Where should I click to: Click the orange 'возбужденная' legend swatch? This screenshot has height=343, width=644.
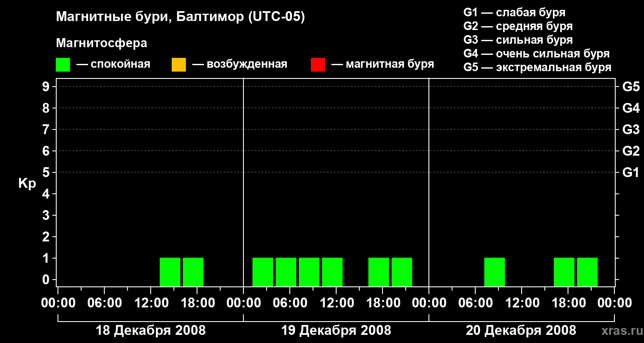[179, 65]
